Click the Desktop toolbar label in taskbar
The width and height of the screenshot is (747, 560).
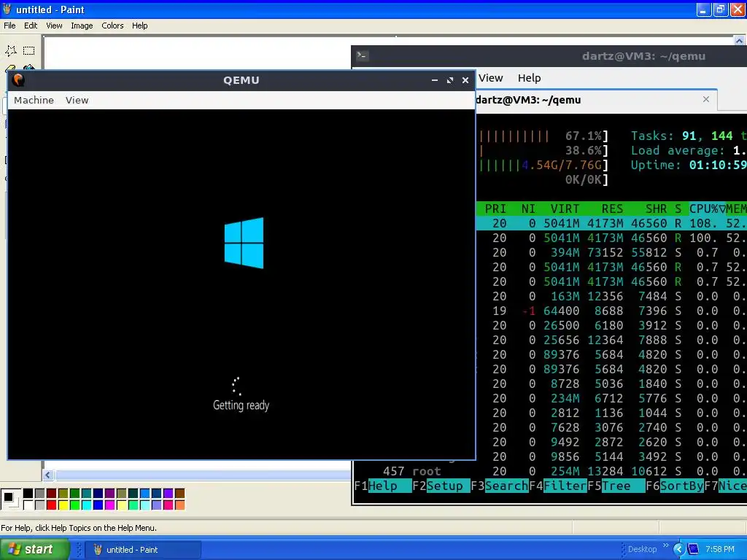[642, 549]
